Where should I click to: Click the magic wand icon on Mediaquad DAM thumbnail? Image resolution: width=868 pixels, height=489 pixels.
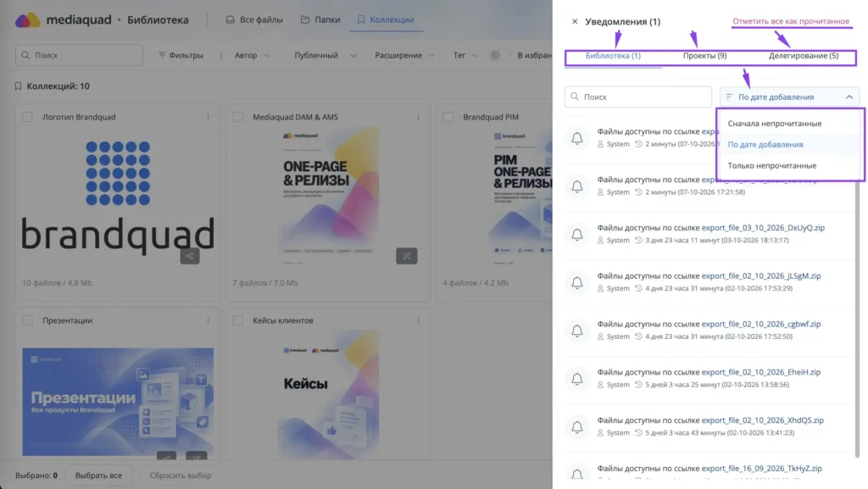(406, 256)
